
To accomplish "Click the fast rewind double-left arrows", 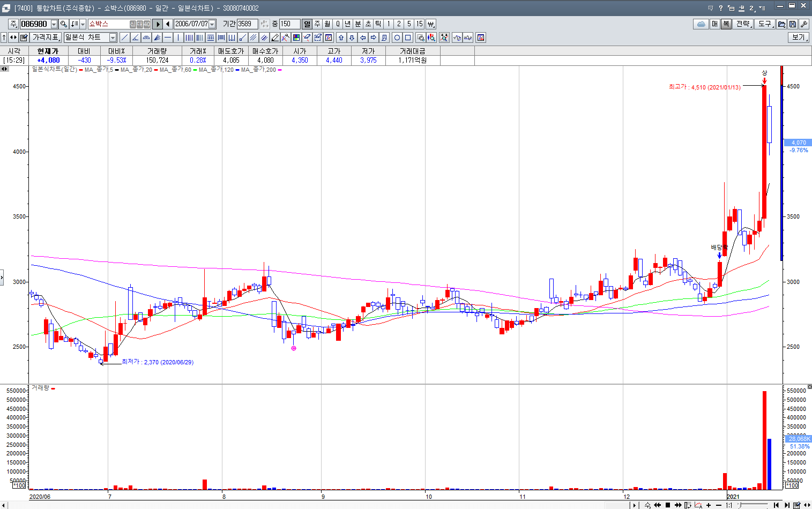I will coord(658,505).
